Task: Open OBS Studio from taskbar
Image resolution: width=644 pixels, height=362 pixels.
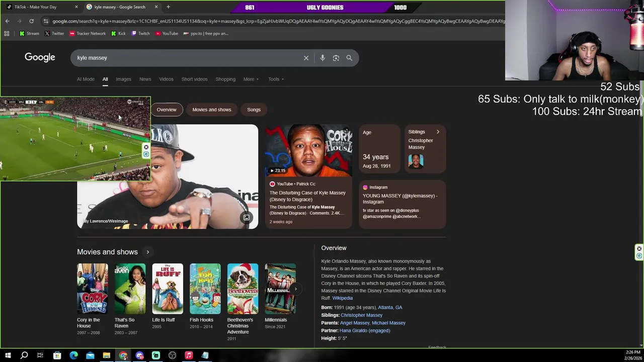Action: [173, 355]
